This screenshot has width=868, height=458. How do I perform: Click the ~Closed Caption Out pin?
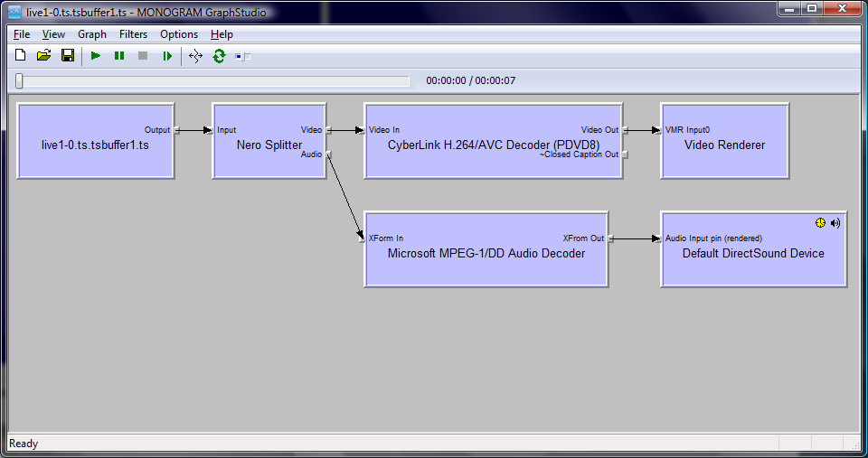(x=625, y=154)
